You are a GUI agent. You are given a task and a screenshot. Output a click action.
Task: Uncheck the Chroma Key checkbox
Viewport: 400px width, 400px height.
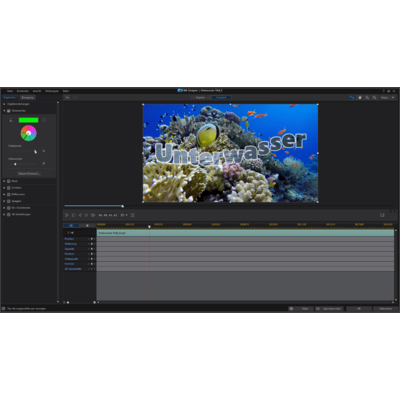pos(9,111)
